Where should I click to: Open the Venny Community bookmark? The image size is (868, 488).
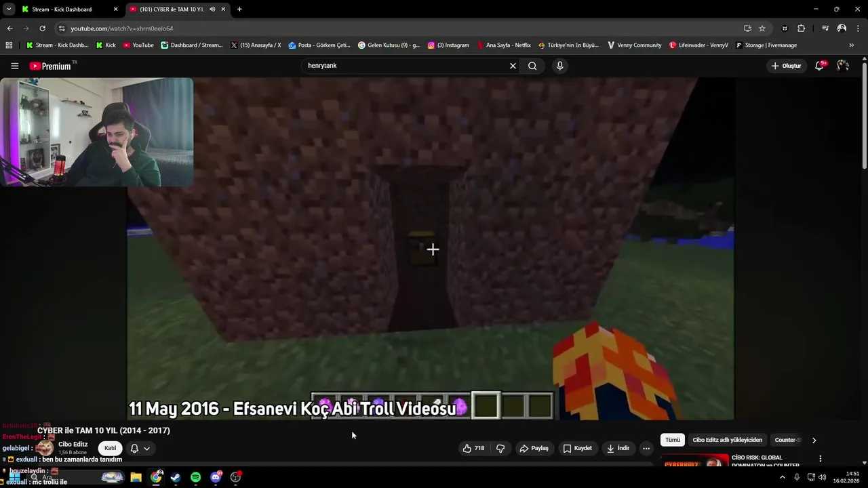(635, 45)
